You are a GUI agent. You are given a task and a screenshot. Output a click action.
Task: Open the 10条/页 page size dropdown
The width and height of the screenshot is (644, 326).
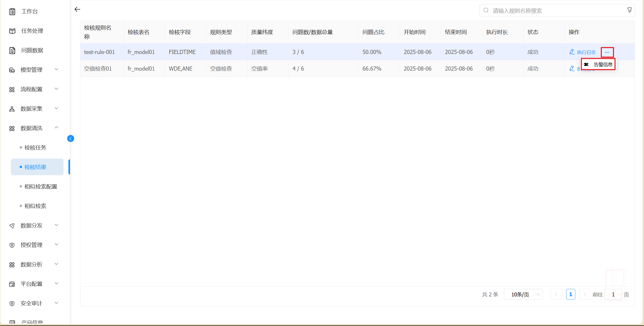pos(523,295)
